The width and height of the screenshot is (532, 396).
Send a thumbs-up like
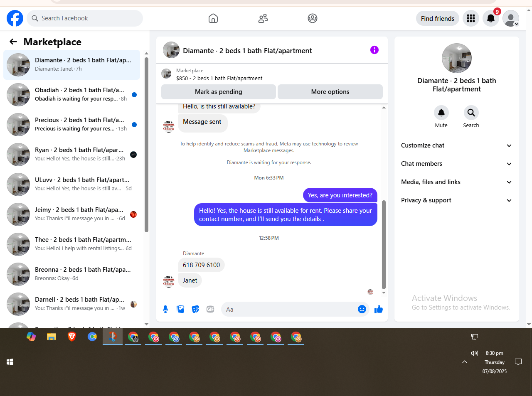pos(379,309)
